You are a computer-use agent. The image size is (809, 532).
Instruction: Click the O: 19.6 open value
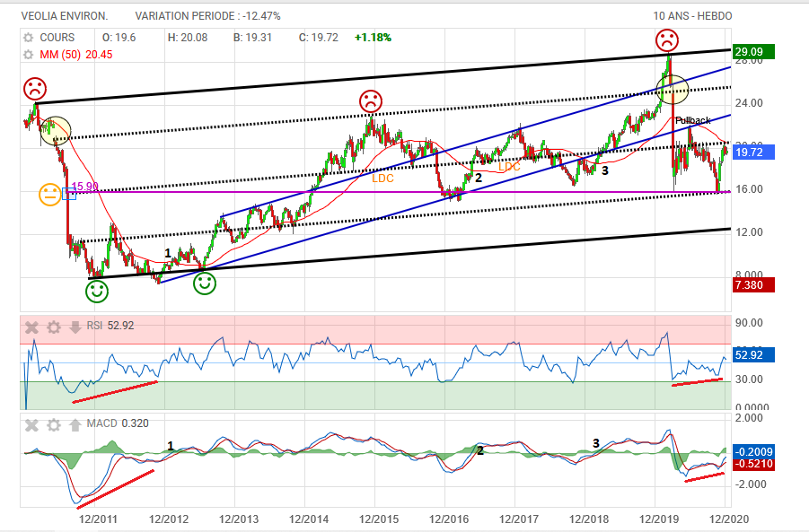(119, 38)
